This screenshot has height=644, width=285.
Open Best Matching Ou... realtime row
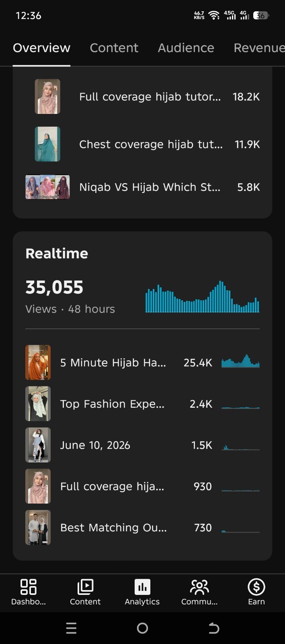coord(143,528)
